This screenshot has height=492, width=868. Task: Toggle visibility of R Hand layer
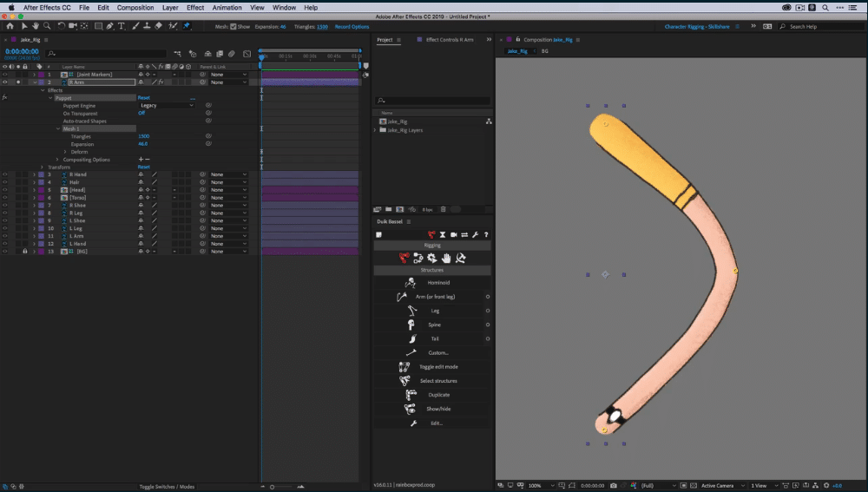[x=5, y=174]
